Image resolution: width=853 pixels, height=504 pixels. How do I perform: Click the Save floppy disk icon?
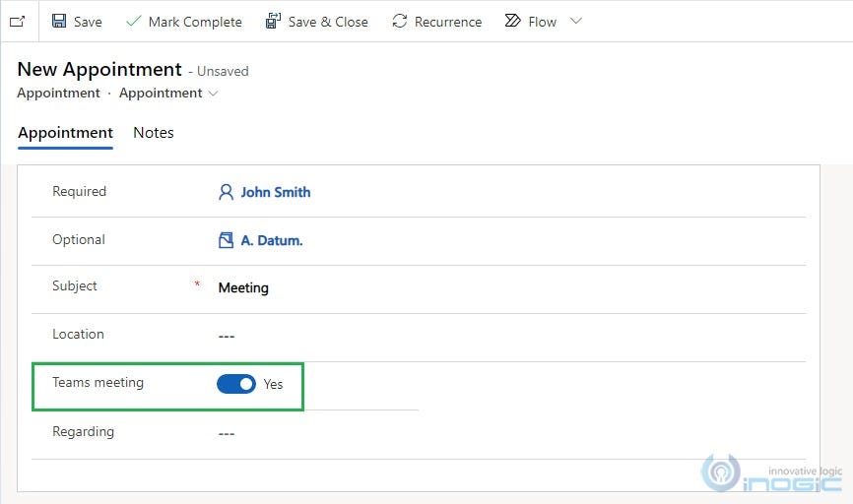59,22
